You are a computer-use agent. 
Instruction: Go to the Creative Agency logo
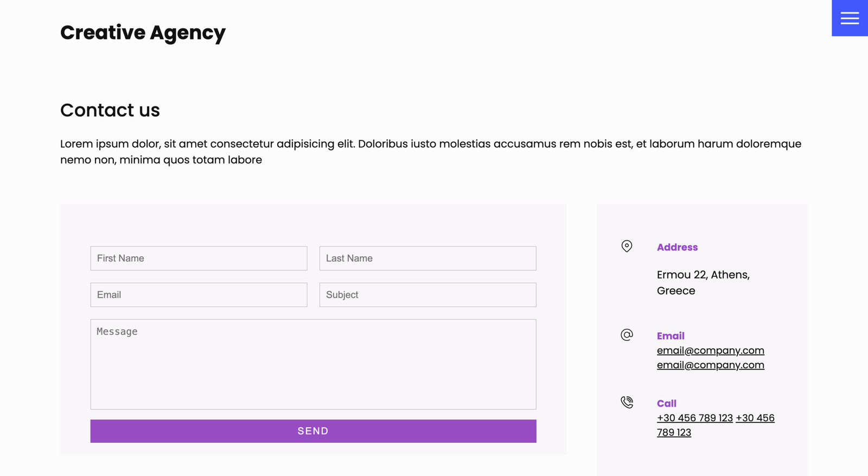pyautogui.click(x=143, y=33)
